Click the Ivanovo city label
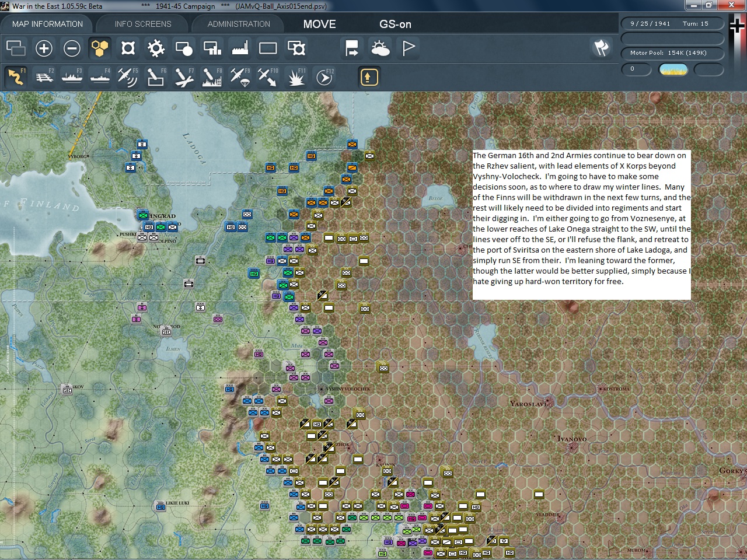 [571, 439]
